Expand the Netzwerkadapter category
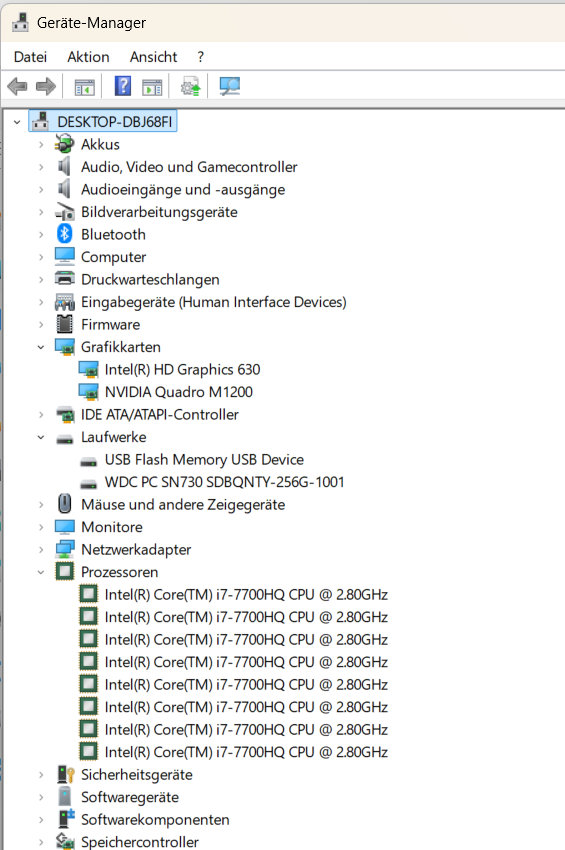The height and width of the screenshot is (850, 565). (41, 550)
